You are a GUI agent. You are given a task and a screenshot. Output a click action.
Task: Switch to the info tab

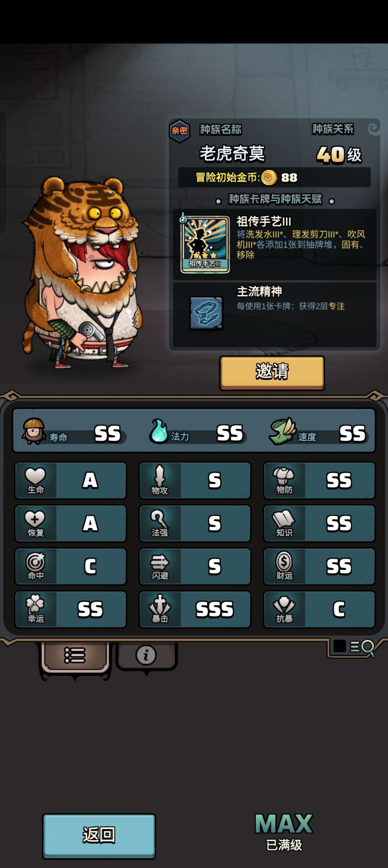coord(146,655)
